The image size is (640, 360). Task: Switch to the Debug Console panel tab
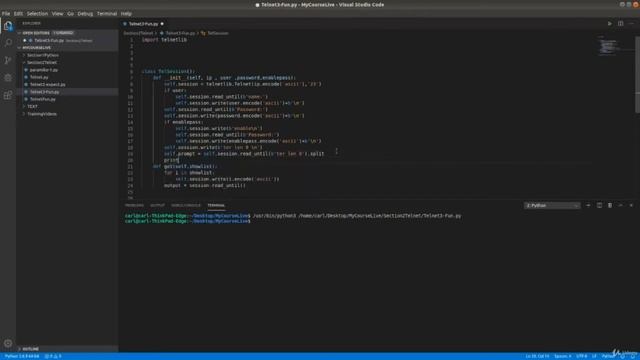click(x=186, y=205)
